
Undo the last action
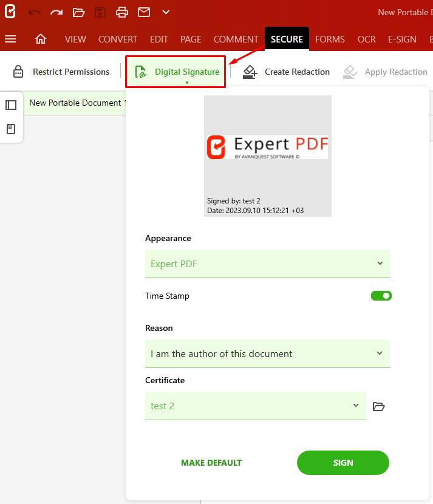pyautogui.click(x=35, y=13)
